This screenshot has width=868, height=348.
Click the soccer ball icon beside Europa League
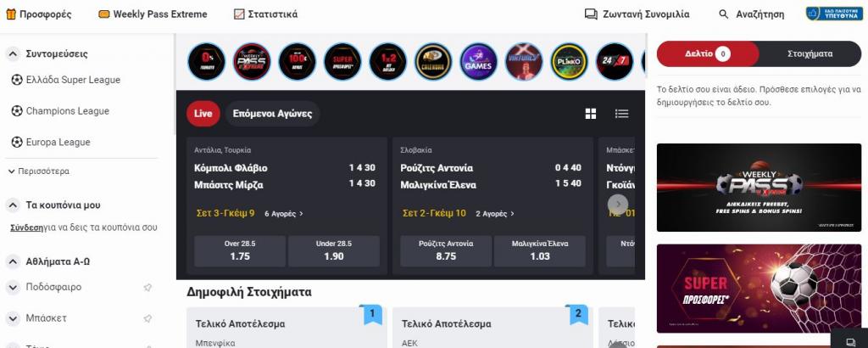(x=17, y=143)
